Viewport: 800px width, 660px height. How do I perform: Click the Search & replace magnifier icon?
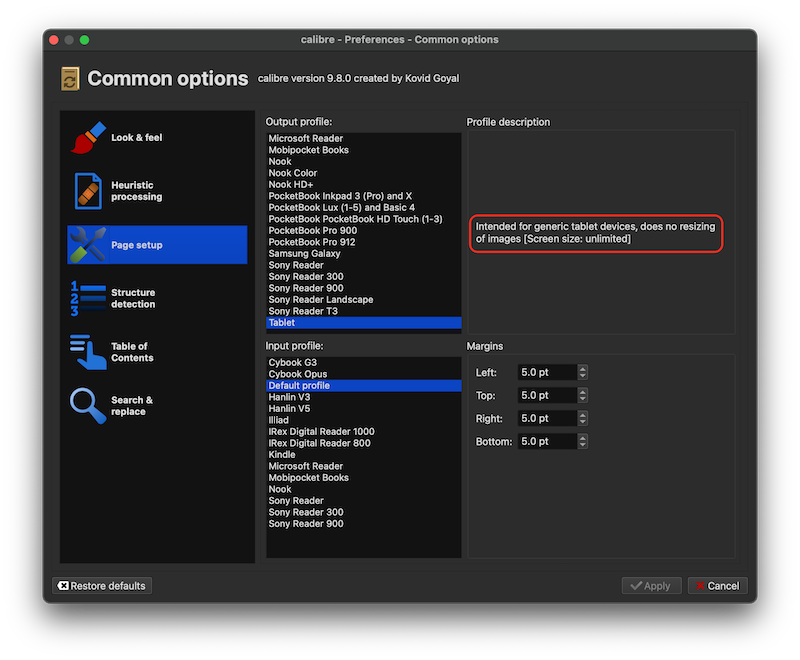pyautogui.click(x=88, y=406)
